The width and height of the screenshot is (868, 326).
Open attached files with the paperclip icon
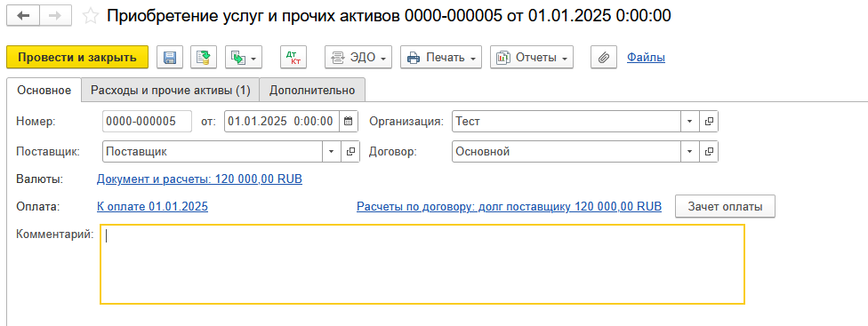604,58
